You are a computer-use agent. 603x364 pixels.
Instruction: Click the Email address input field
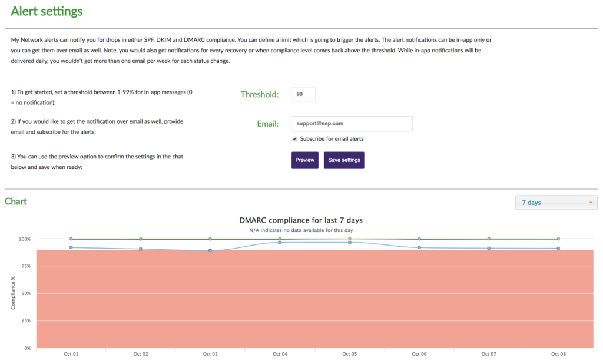[352, 124]
